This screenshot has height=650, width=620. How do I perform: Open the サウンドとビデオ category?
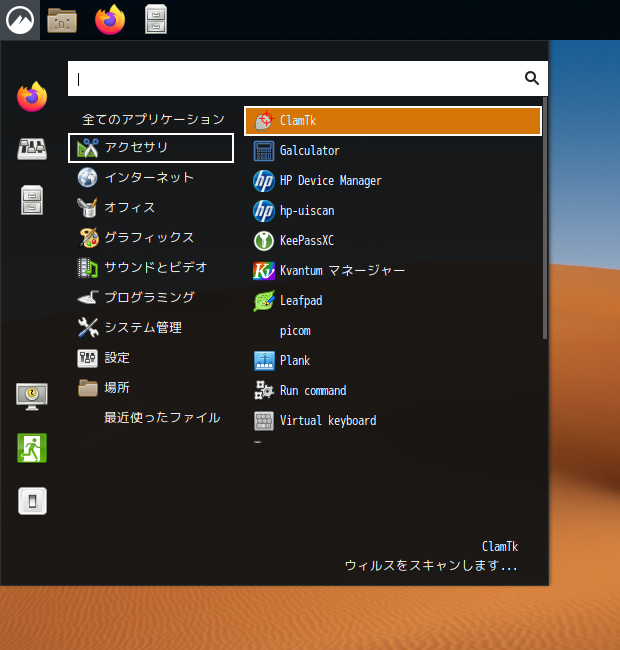click(x=152, y=267)
